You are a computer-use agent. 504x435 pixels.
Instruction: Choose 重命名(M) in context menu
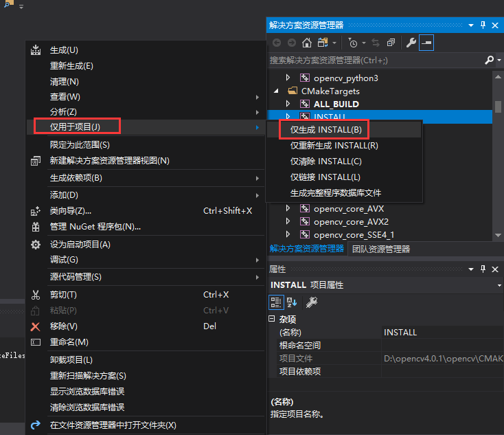(146, 342)
